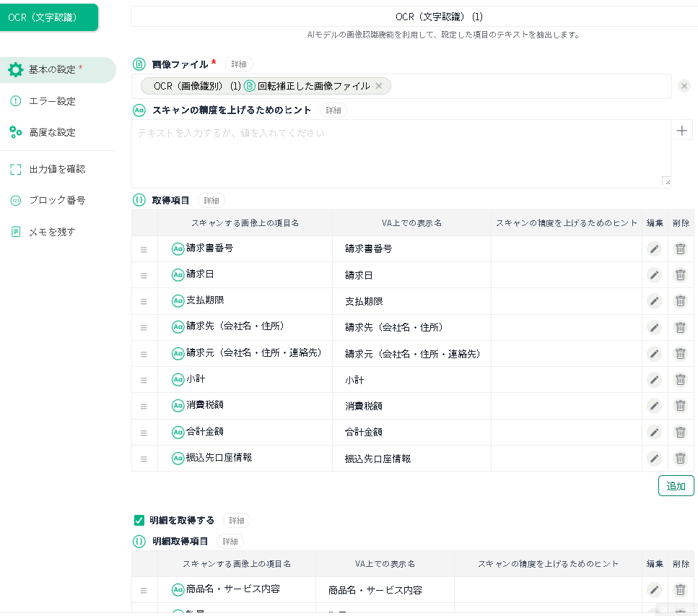
Task: Delete the 請求日 row with trash icon
Action: pyautogui.click(x=680, y=275)
